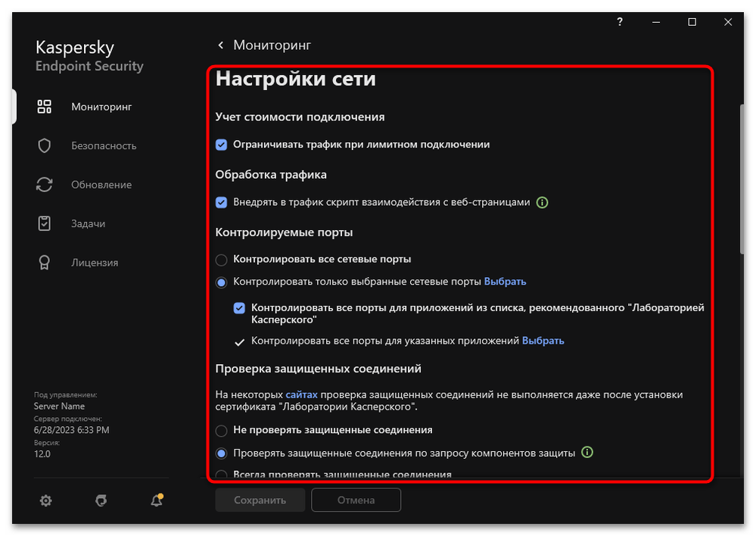Click the vertical scrollbar thumb of settings
Image resolution: width=756 pixels, height=536 pixels.
[x=742, y=179]
